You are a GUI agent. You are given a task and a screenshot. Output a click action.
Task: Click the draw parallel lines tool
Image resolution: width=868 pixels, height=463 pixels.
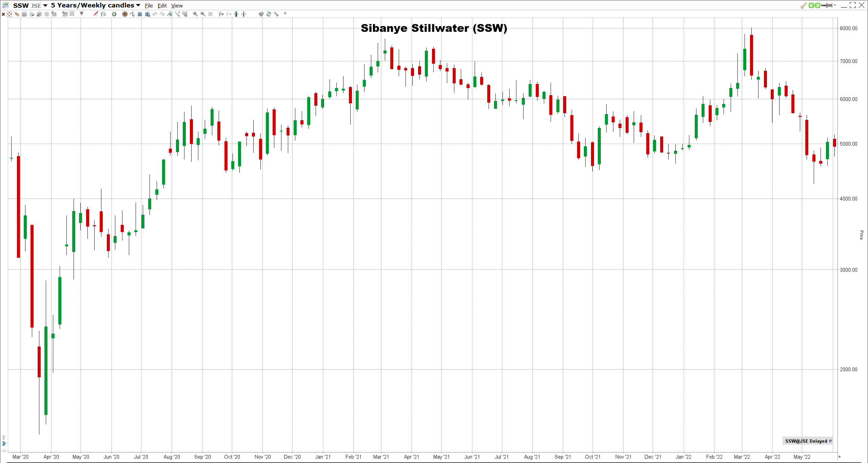[x=185, y=14]
